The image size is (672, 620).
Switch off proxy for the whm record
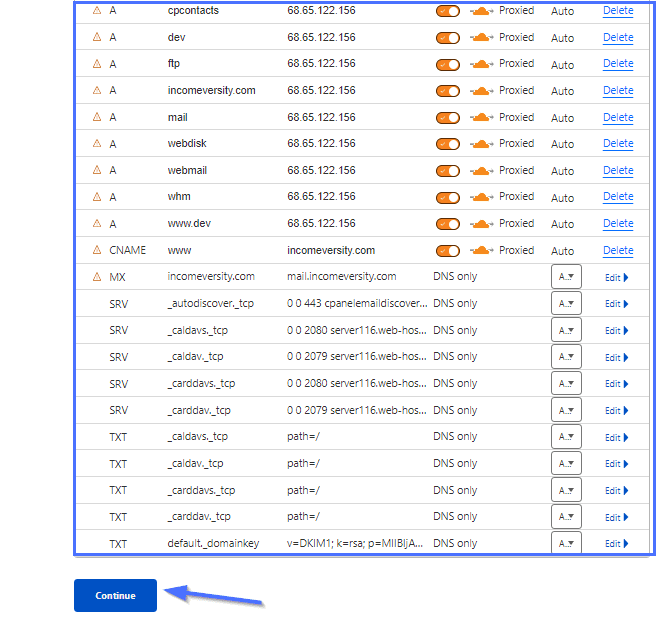tap(448, 198)
